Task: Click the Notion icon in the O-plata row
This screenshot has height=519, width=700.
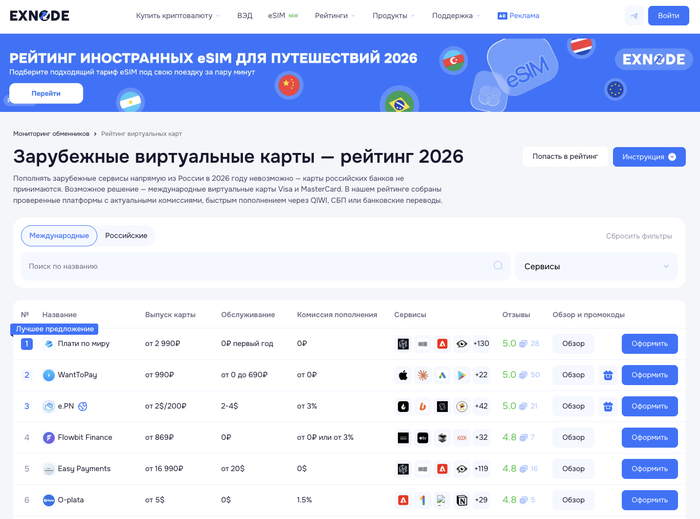Action: (462, 500)
